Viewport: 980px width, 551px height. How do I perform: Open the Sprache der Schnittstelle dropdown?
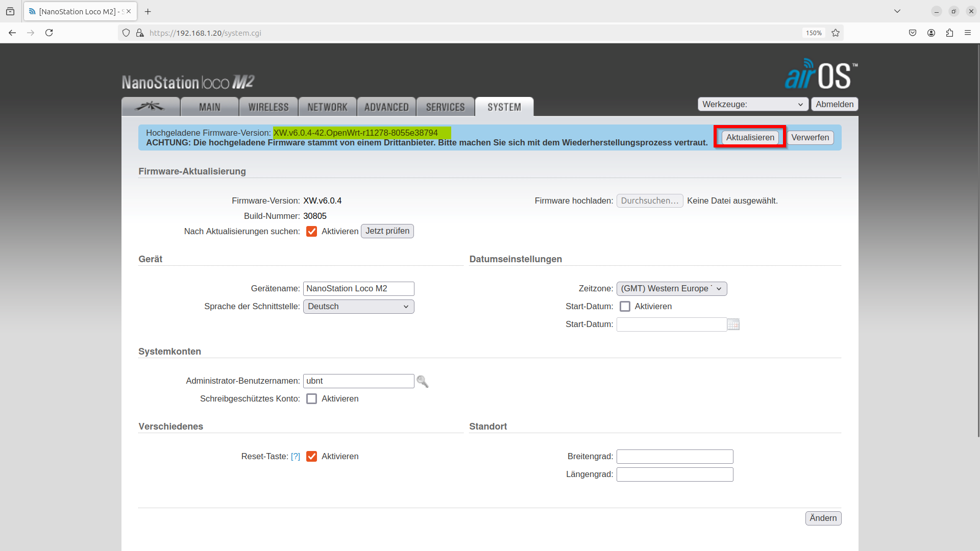pos(358,307)
